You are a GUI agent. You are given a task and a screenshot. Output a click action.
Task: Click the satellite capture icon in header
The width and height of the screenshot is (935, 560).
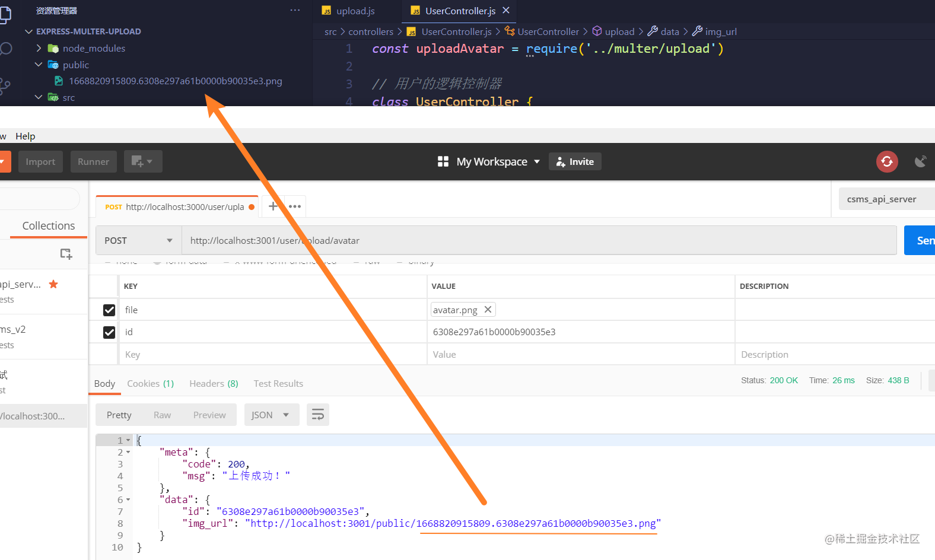(920, 161)
